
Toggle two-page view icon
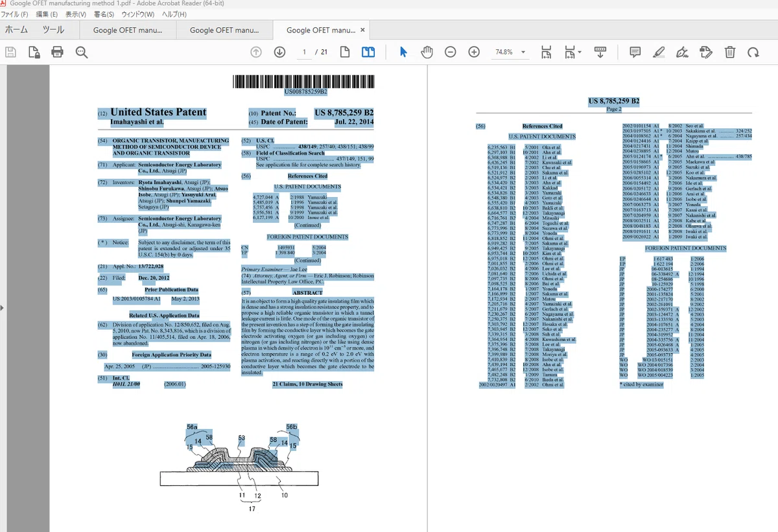pos(368,52)
